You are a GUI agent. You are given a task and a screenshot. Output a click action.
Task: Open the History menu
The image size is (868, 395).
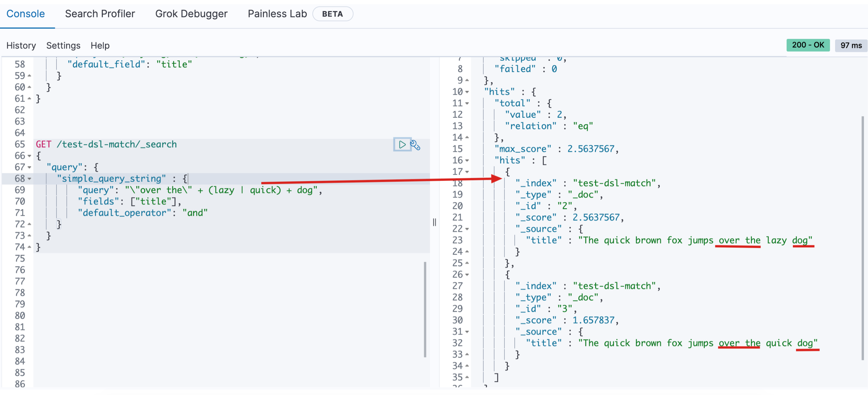[21, 46]
